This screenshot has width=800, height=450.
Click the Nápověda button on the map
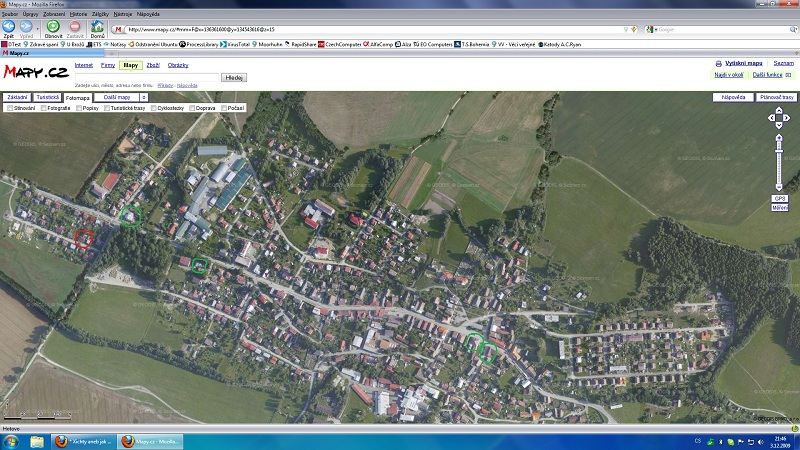733,97
